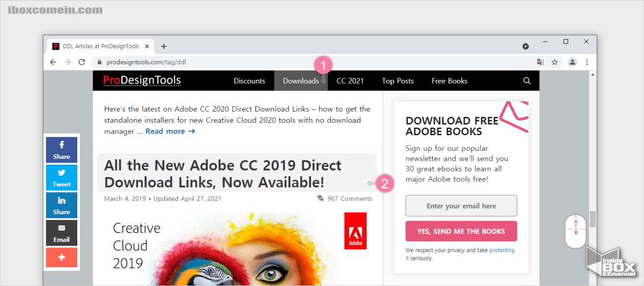
Task: Open the Chrome profile avatar icon
Action: click(572, 62)
